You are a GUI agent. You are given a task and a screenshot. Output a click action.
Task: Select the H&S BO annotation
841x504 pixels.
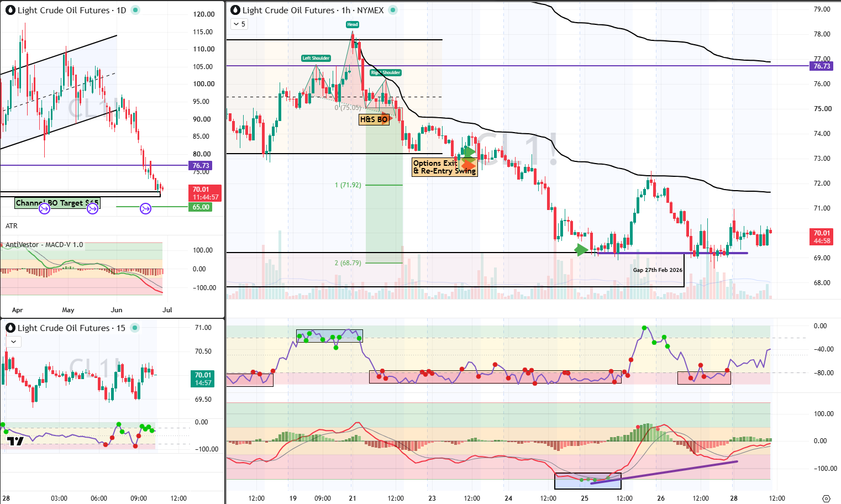coord(374,119)
